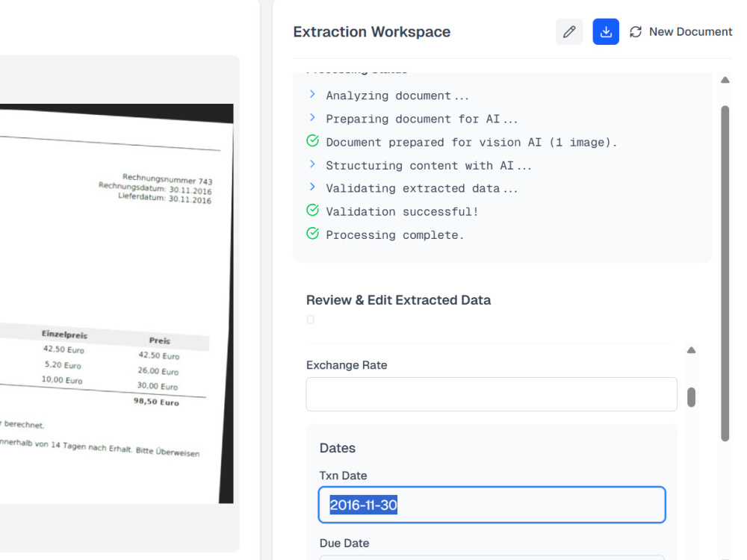The image size is (747, 560).
Task: Start a New Document
Action: [x=681, y=32]
